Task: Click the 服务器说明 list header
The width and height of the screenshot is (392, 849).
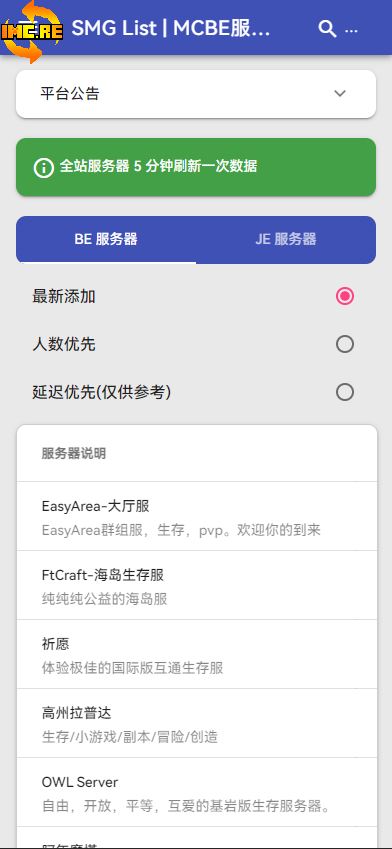Action: 74,454
